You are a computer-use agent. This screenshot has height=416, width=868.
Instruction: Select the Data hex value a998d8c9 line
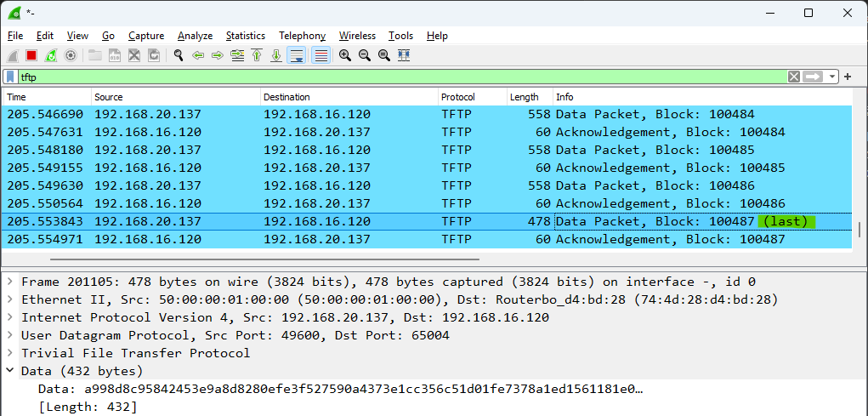tap(340, 389)
